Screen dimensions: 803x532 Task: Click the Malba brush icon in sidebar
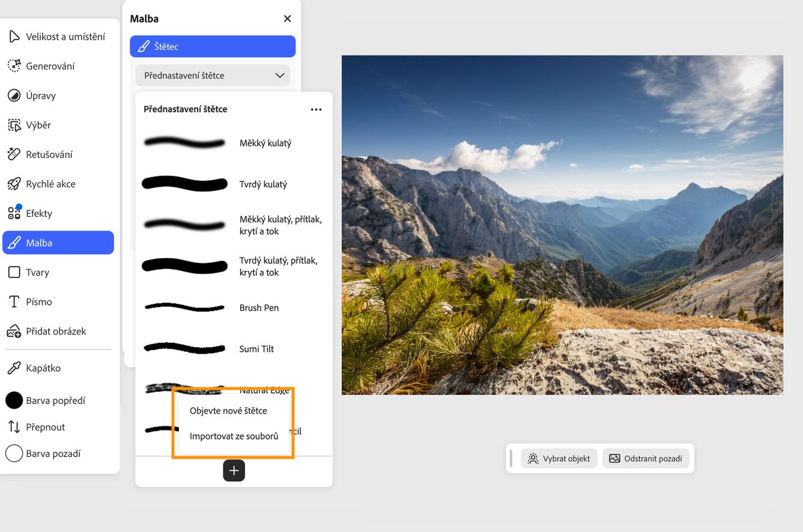pos(14,243)
